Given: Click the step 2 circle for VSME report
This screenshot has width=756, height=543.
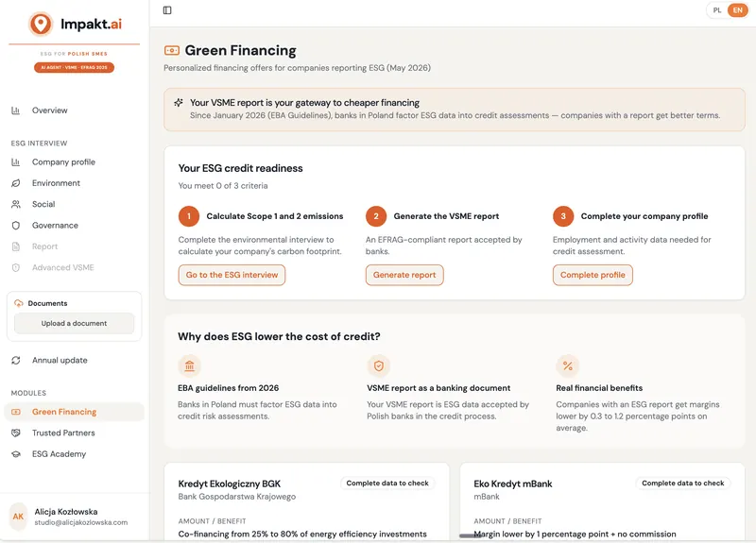Looking at the screenshot, I should pyautogui.click(x=376, y=216).
